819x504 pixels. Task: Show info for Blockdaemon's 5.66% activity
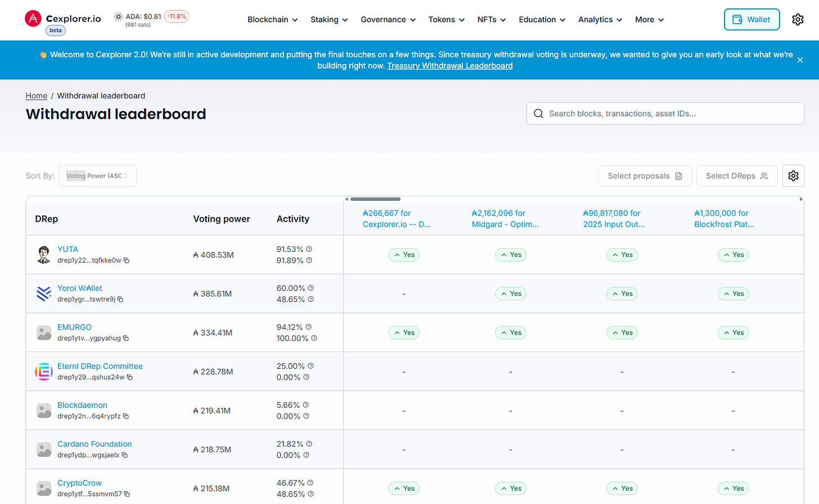coord(305,405)
